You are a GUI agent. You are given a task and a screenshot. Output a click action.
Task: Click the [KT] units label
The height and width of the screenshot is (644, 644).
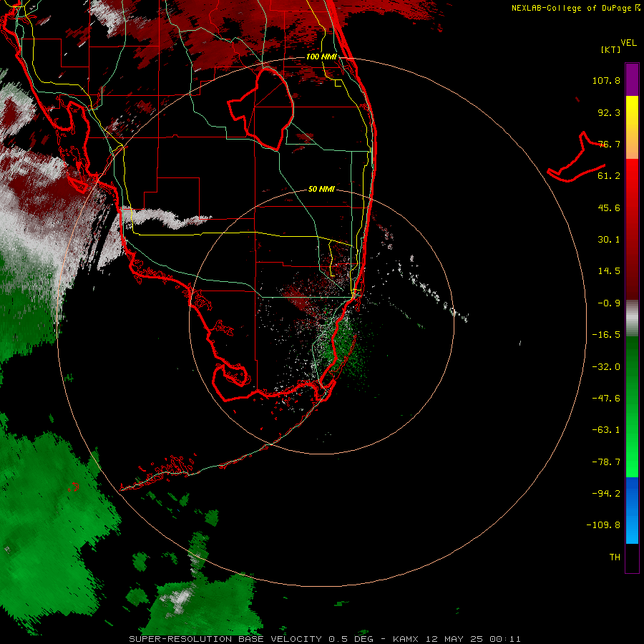(611, 49)
